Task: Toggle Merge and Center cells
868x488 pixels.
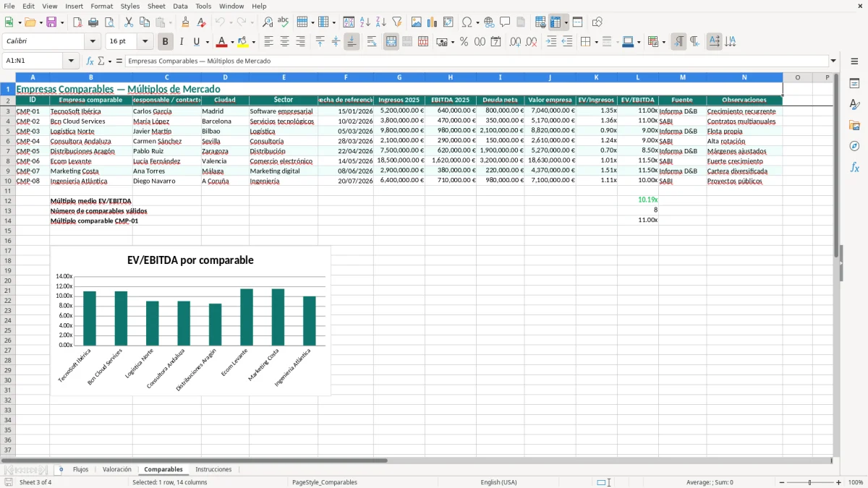Action: [391, 42]
